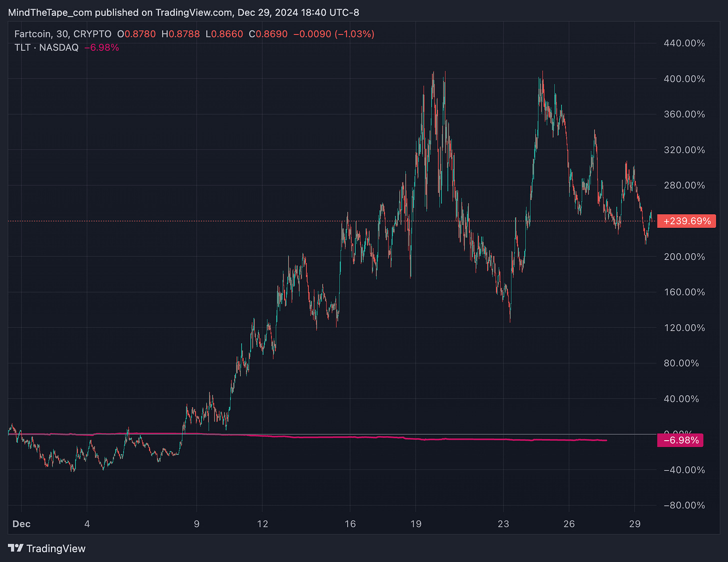728x562 pixels.
Task: Click the 120.00% price axis label
Action: coord(684,328)
